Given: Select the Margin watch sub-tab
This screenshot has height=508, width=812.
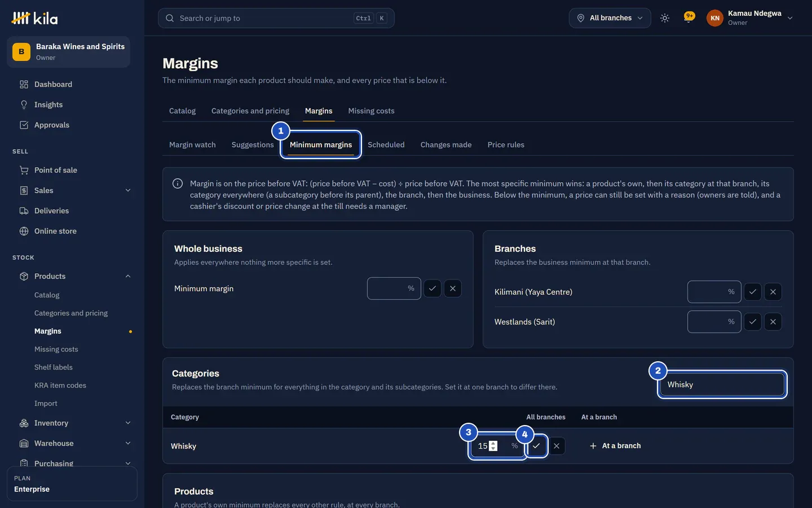Looking at the screenshot, I should click(x=192, y=144).
